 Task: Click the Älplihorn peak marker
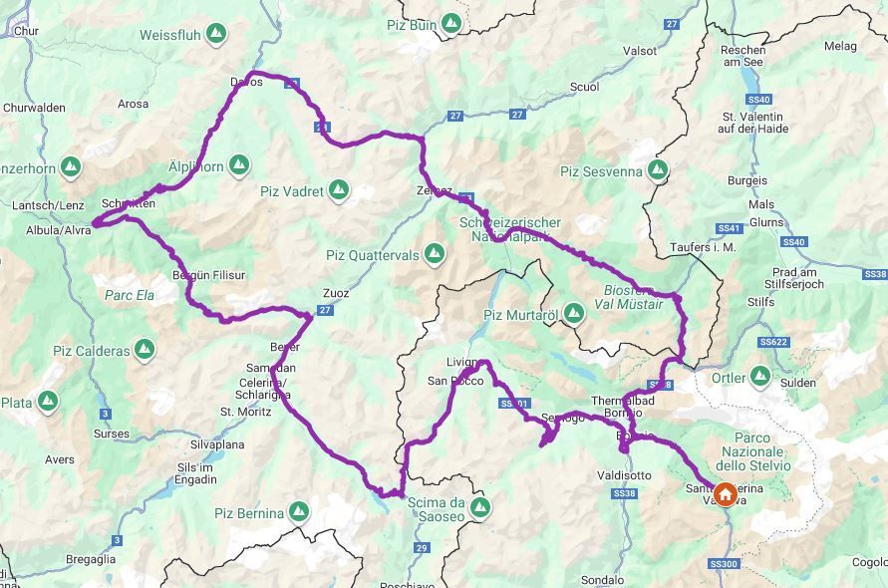click(239, 165)
